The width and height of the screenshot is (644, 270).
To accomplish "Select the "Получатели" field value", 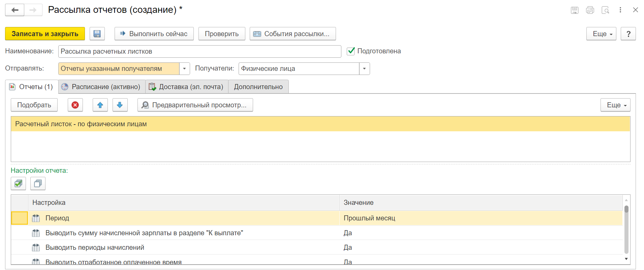I will [299, 69].
